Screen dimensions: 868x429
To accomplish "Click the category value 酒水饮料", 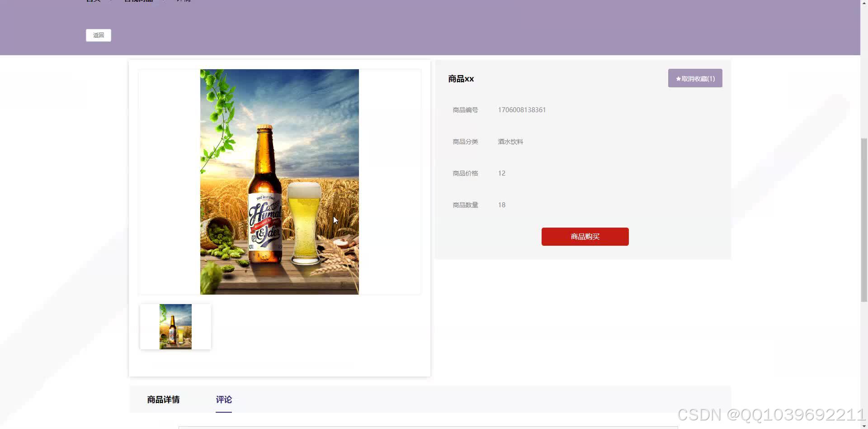I will 510,142.
